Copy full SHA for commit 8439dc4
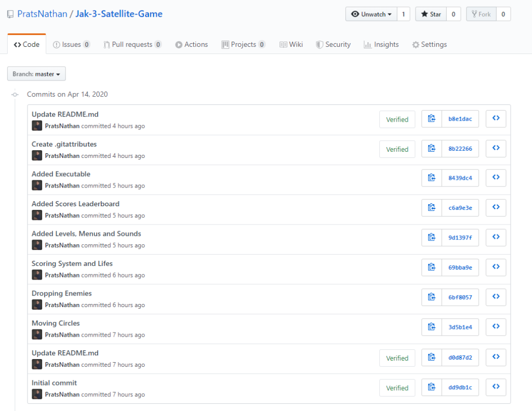Viewport: 532px width, 411px height. pyautogui.click(x=431, y=178)
